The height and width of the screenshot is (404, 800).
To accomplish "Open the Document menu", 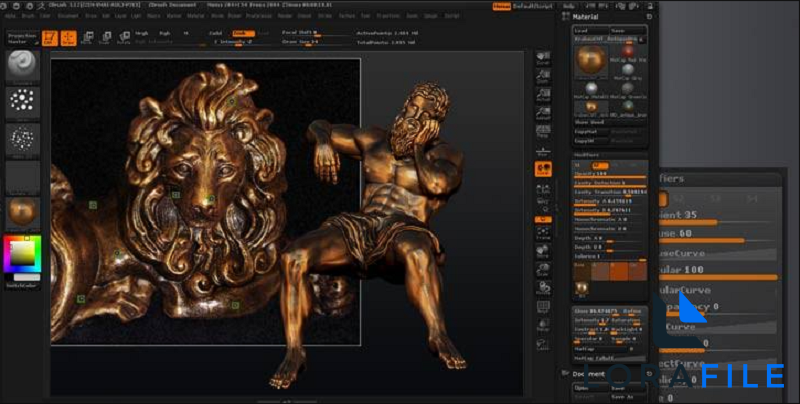I will coord(68,16).
